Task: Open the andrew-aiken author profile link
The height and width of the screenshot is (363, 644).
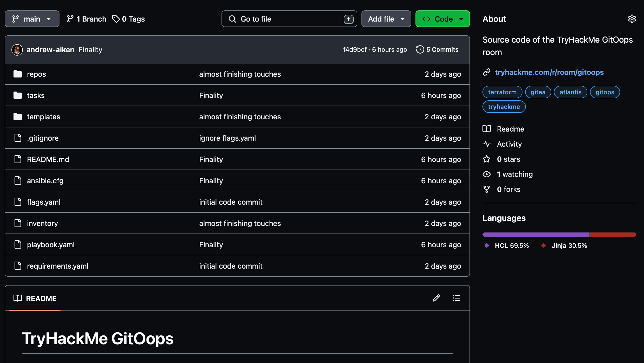Action: click(50, 50)
